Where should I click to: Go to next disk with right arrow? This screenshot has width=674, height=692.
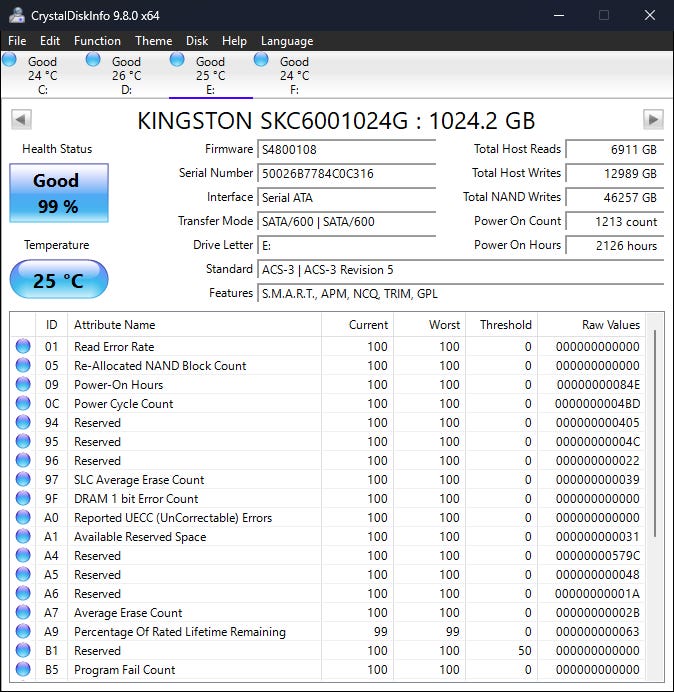653,120
